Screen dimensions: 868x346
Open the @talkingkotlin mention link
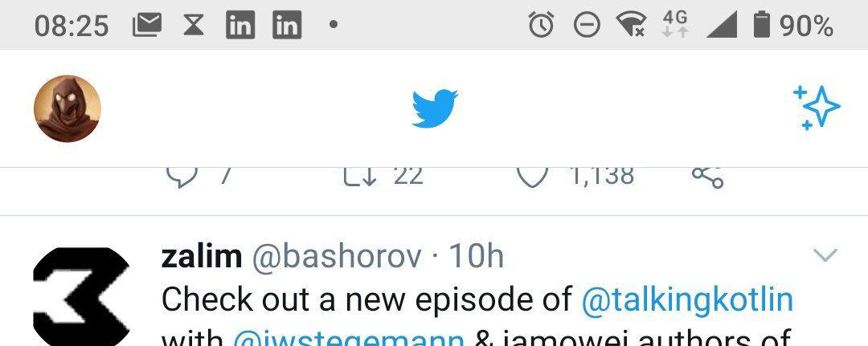[687, 299]
